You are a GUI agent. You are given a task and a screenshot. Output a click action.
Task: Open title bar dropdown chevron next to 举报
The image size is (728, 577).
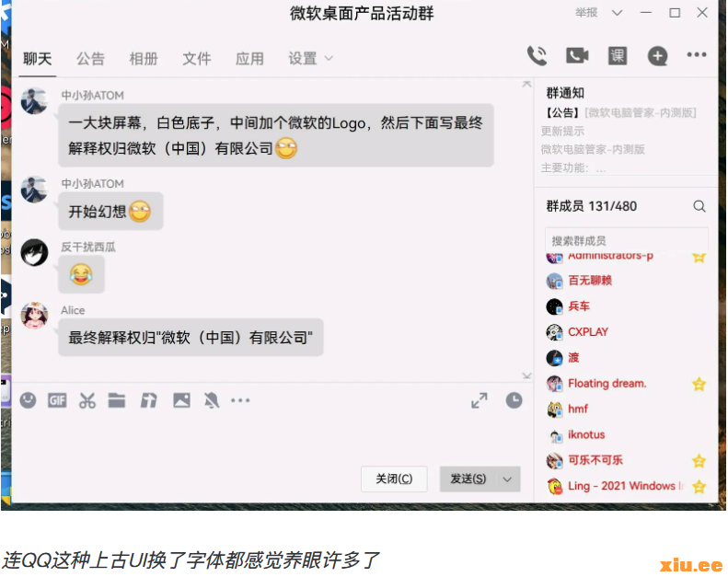pyautogui.click(x=617, y=13)
